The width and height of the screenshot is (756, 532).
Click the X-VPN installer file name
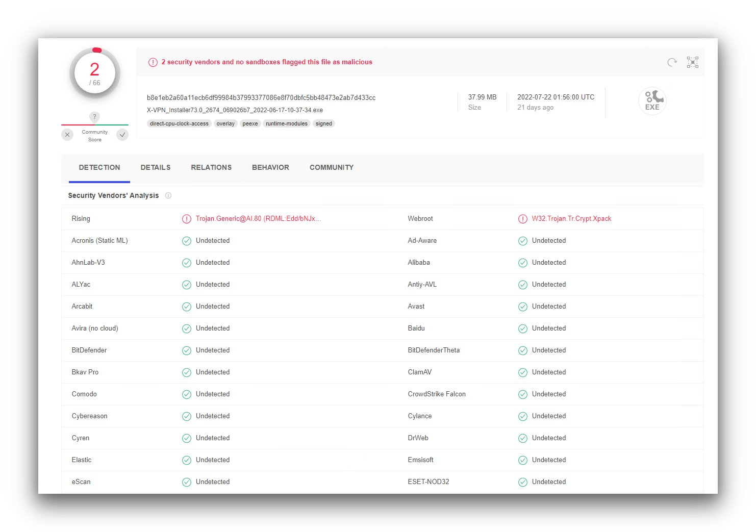click(235, 110)
